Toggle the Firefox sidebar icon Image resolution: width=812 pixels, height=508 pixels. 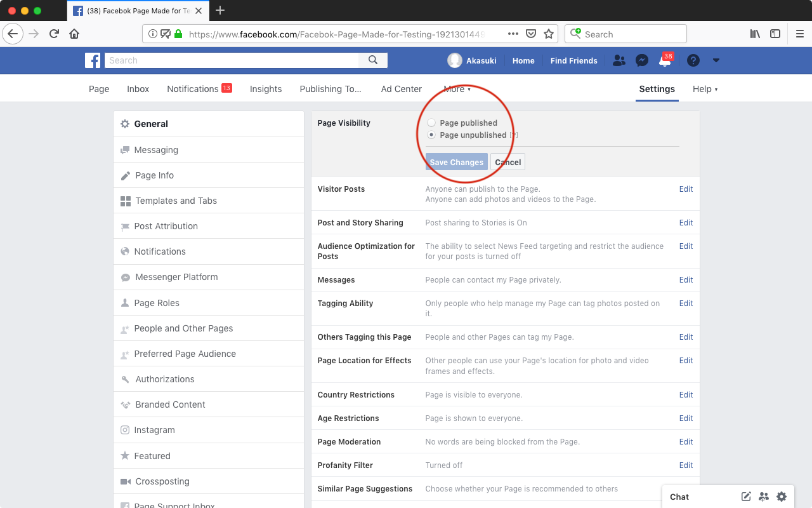click(x=775, y=34)
